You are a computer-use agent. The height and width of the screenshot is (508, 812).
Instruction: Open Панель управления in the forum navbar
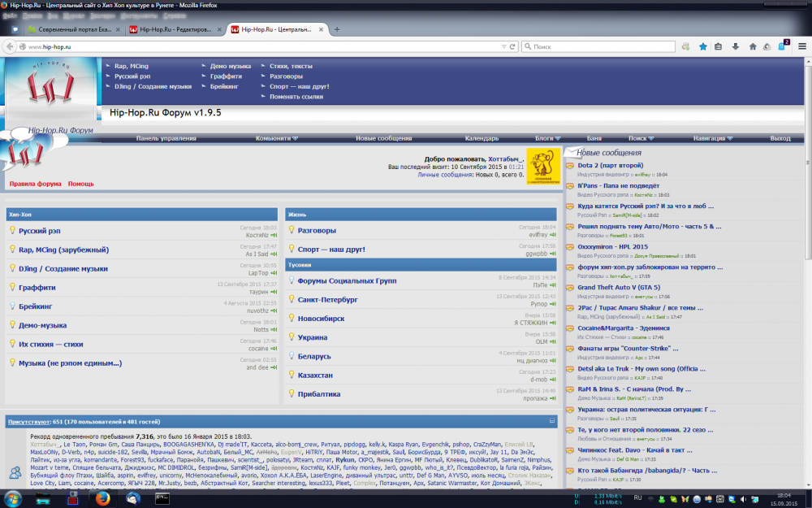point(166,138)
